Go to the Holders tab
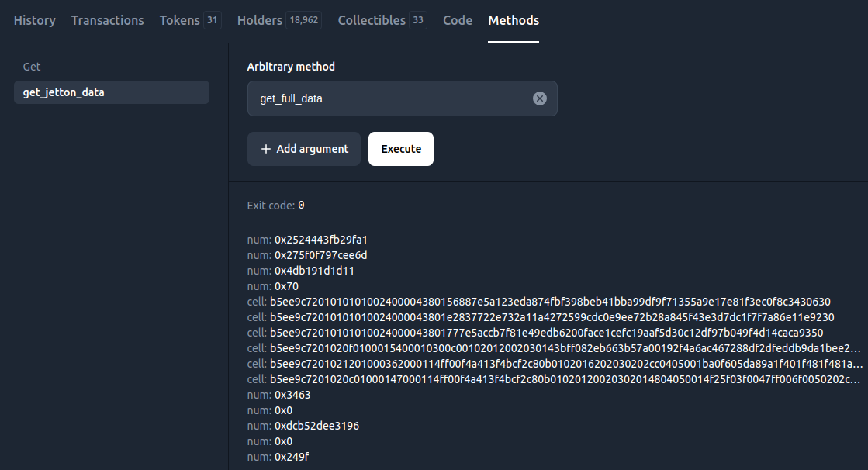 pyautogui.click(x=259, y=20)
